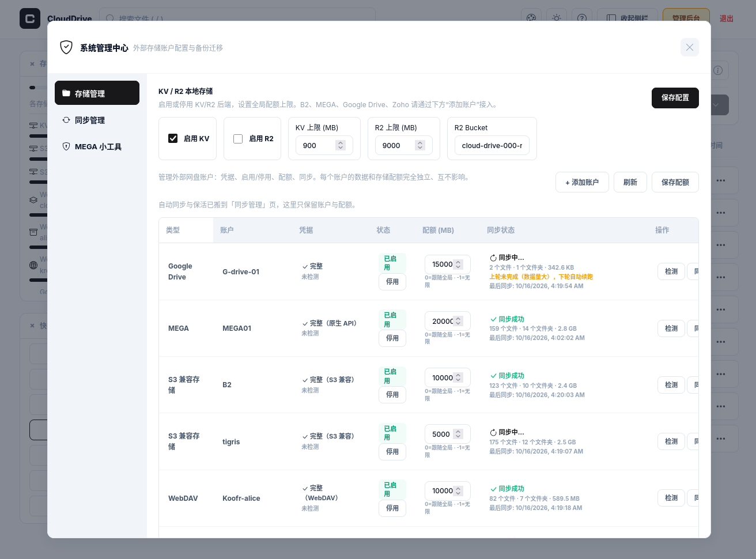Click the CloudDrive logo icon in background
Screen dimensions: 756x559
coord(30,18)
